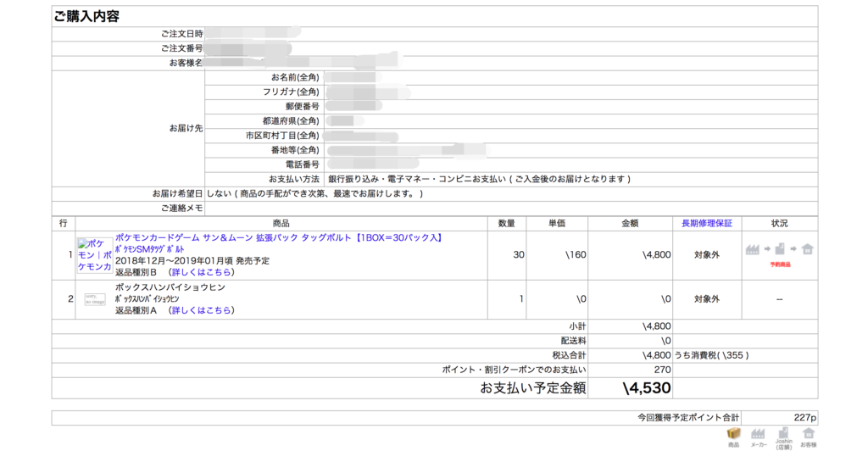Click the red 予約商品 status label
Image resolution: width=868 pixels, height=451 pixels.
pos(780,264)
